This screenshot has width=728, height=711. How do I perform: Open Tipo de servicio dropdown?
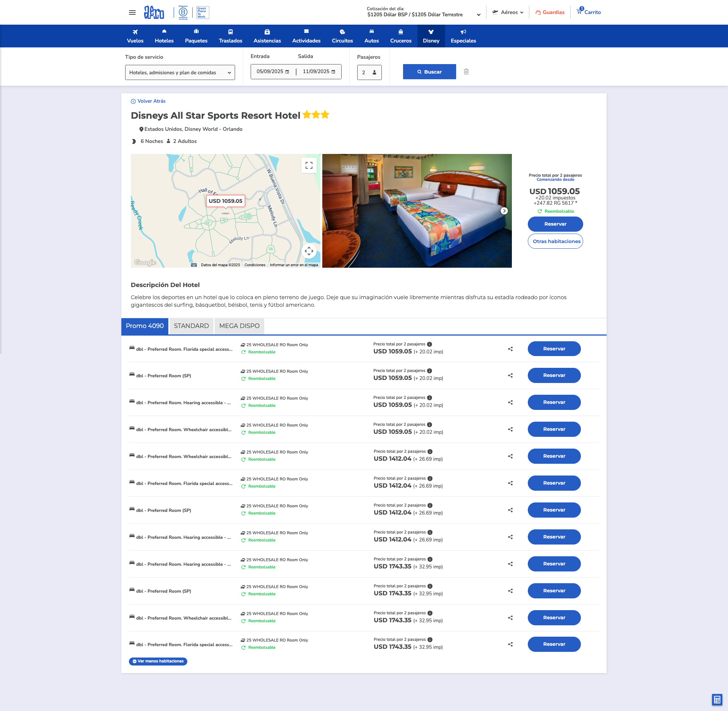pos(180,72)
